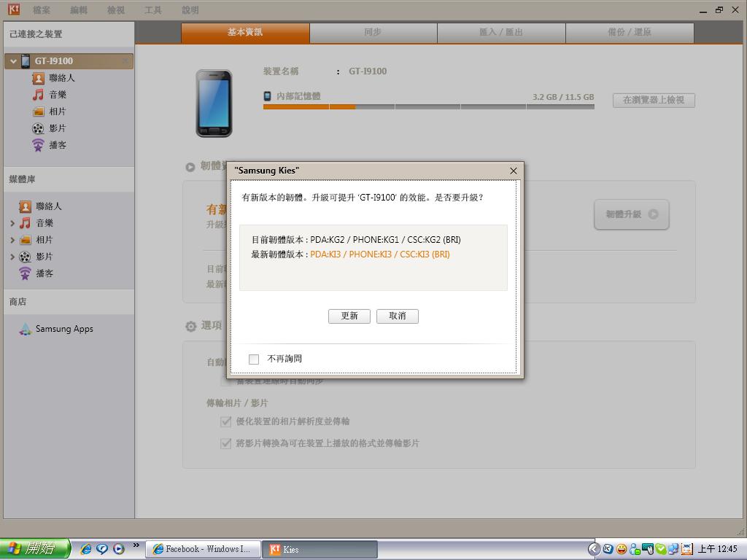Expand the library 音樂 node
Screen dimensions: 747x560
[12, 223]
